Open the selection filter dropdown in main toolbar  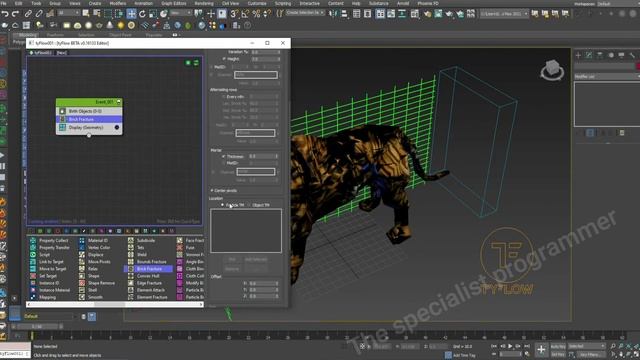click(x=69, y=13)
